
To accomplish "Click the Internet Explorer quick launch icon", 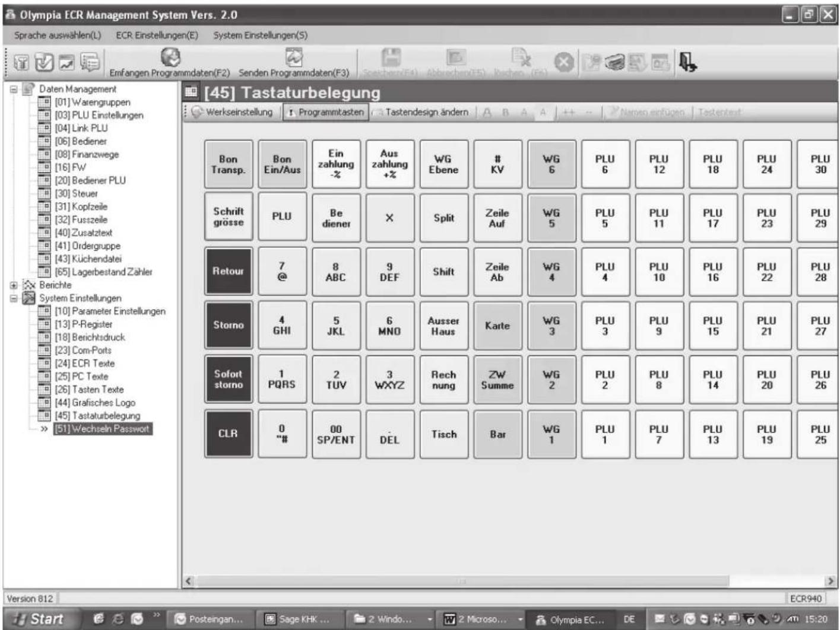I will (x=118, y=619).
